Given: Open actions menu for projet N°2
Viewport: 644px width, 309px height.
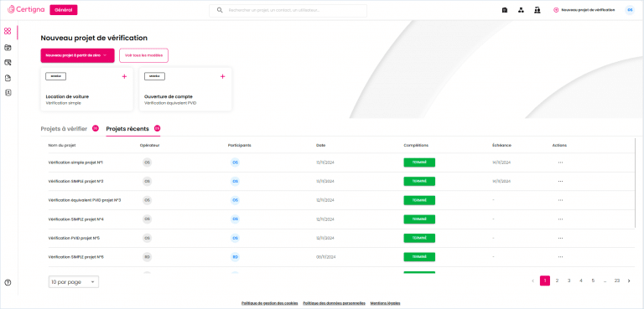Looking at the screenshot, I should [561, 182].
